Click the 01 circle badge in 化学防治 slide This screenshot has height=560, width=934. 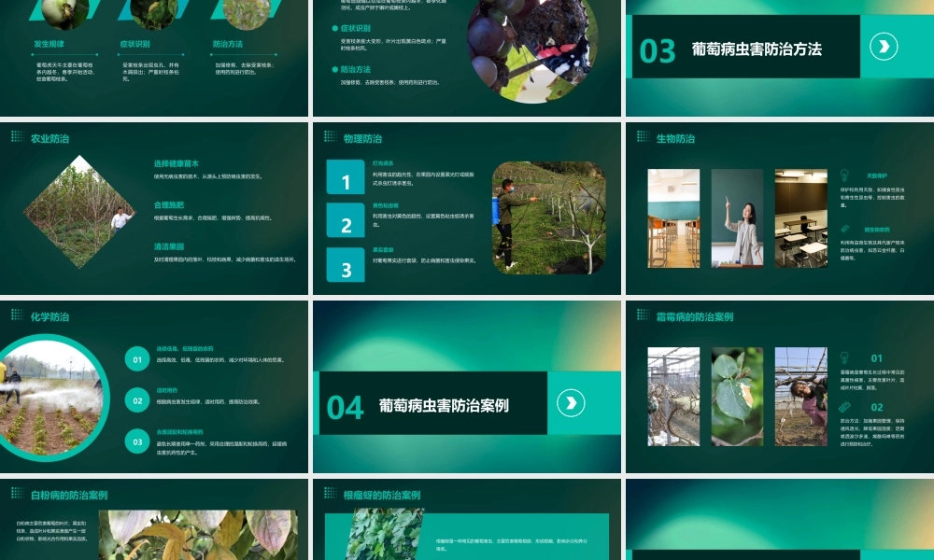point(137,358)
